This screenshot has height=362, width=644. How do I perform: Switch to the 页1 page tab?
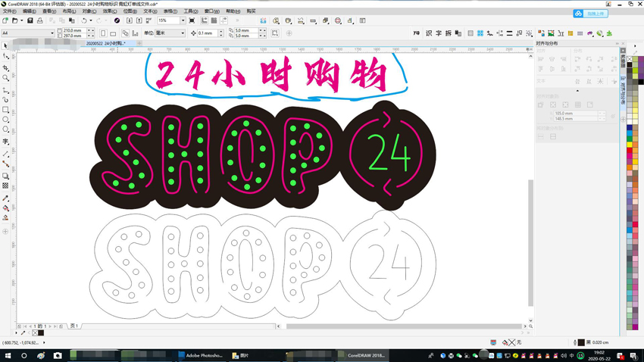click(74, 326)
